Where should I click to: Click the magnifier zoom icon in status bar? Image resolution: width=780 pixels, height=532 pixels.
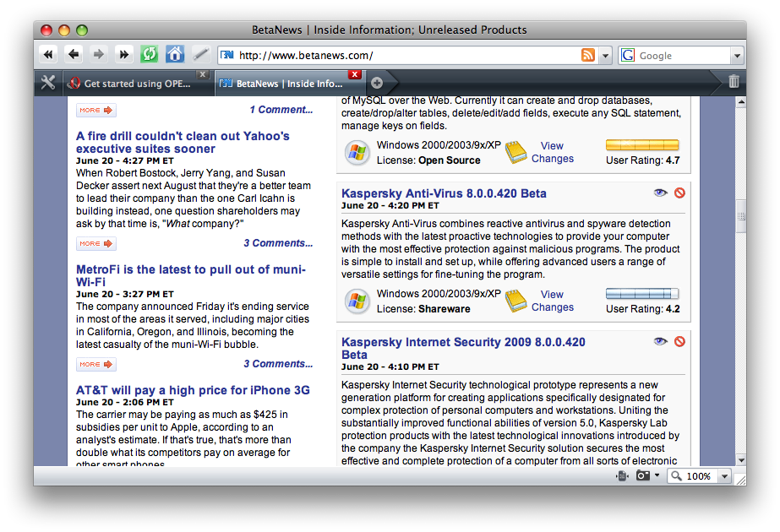pyautogui.click(x=676, y=475)
